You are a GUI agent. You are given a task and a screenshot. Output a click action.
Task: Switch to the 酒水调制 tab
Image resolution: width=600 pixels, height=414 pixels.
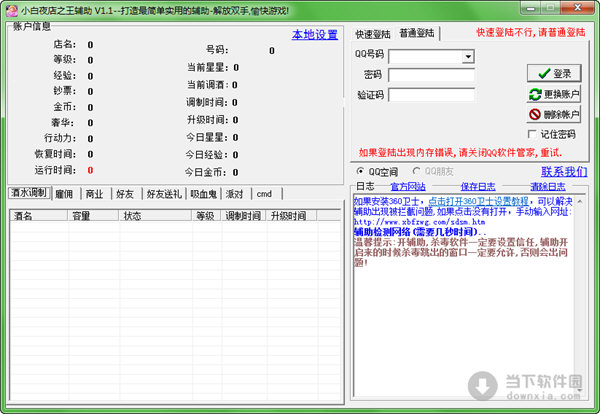click(x=29, y=193)
